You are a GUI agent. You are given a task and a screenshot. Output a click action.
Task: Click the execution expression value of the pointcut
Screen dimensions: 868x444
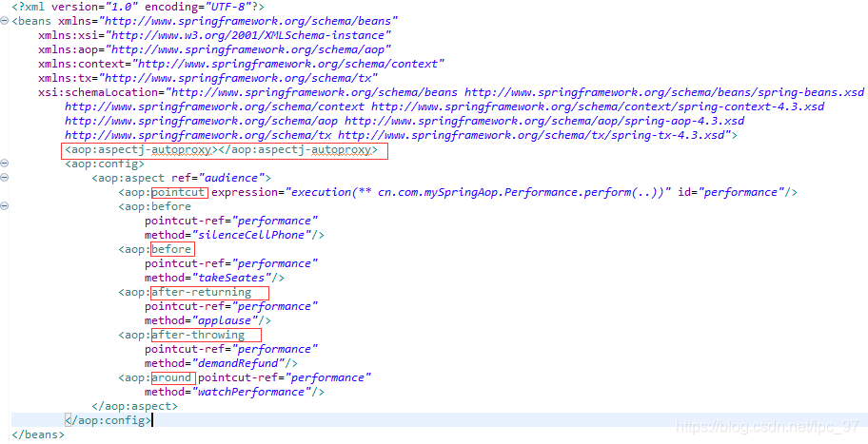pos(479,192)
